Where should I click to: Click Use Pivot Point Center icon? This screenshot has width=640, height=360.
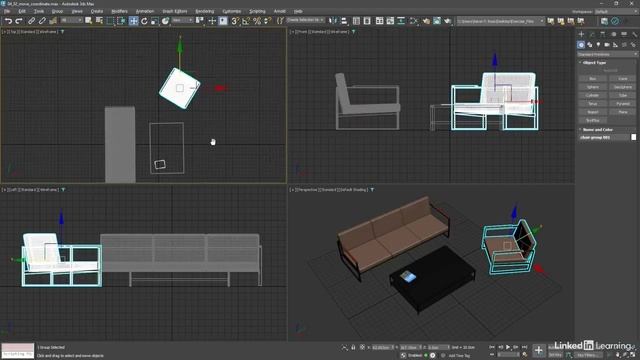pyautogui.click(x=200, y=20)
